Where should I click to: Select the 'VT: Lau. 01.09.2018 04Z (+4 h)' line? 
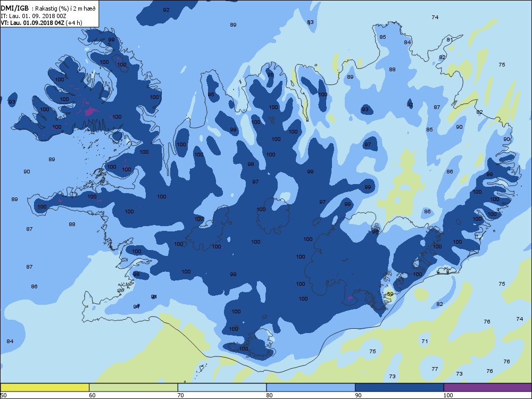[x=41, y=23]
